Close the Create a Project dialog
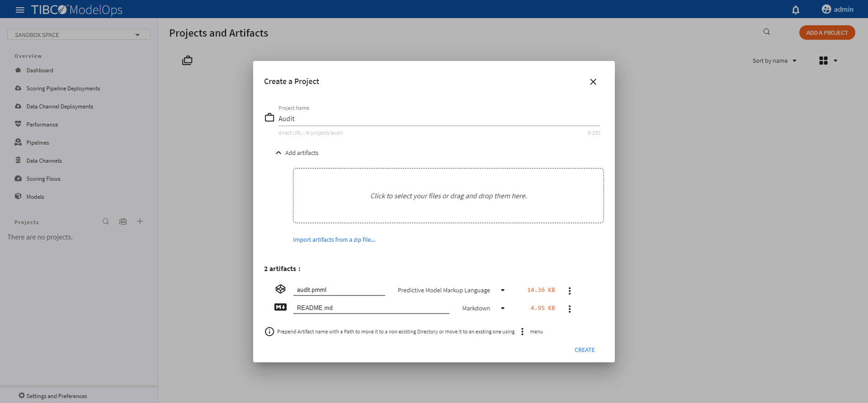The width and height of the screenshot is (868, 403). 593,82
